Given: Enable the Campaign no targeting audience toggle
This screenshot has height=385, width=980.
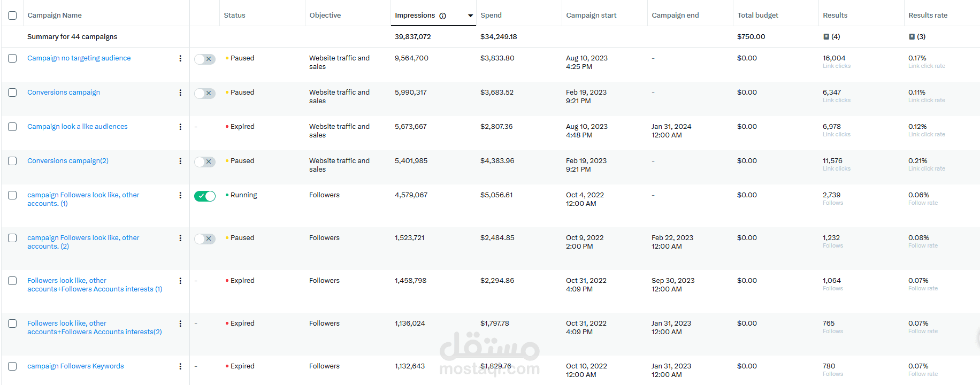Looking at the screenshot, I should coord(205,59).
